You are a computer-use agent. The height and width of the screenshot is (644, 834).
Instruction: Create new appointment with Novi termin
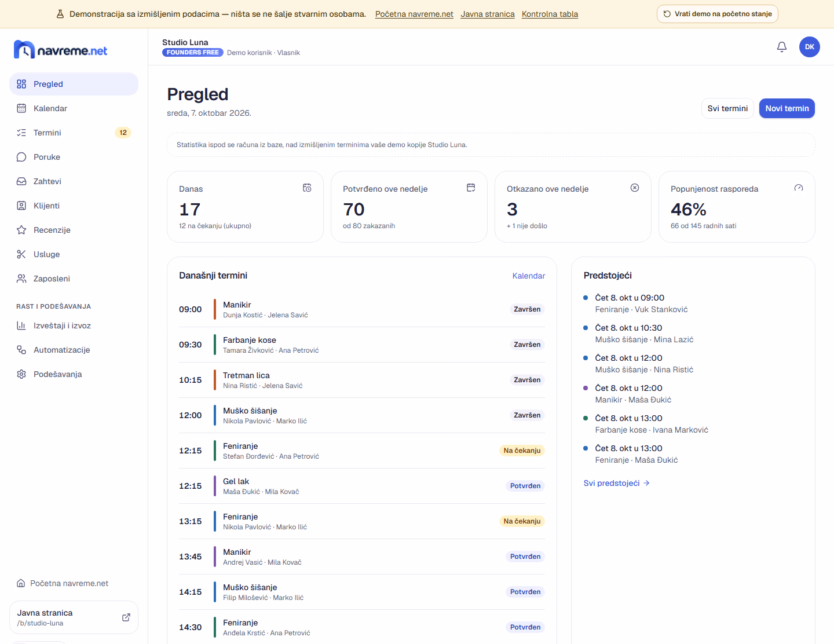(787, 108)
